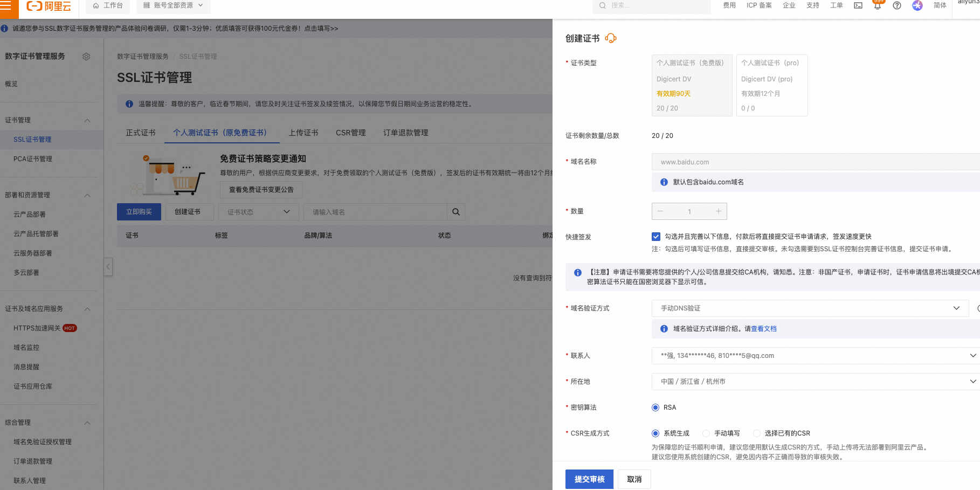The width and height of the screenshot is (980, 490).
Task: Click the 域名名称 input field
Action: pyautogui.click(x=816, y=162)
